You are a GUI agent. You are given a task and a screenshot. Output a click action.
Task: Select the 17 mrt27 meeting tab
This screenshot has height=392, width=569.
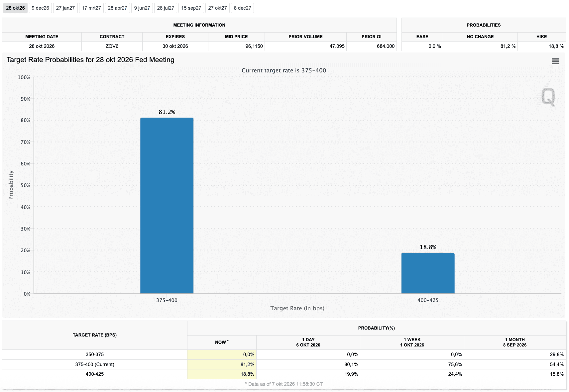click(91, 8)
